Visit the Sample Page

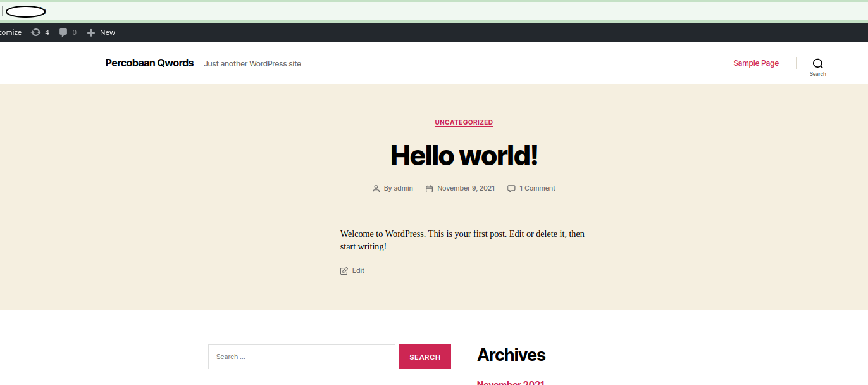(755, 63)
